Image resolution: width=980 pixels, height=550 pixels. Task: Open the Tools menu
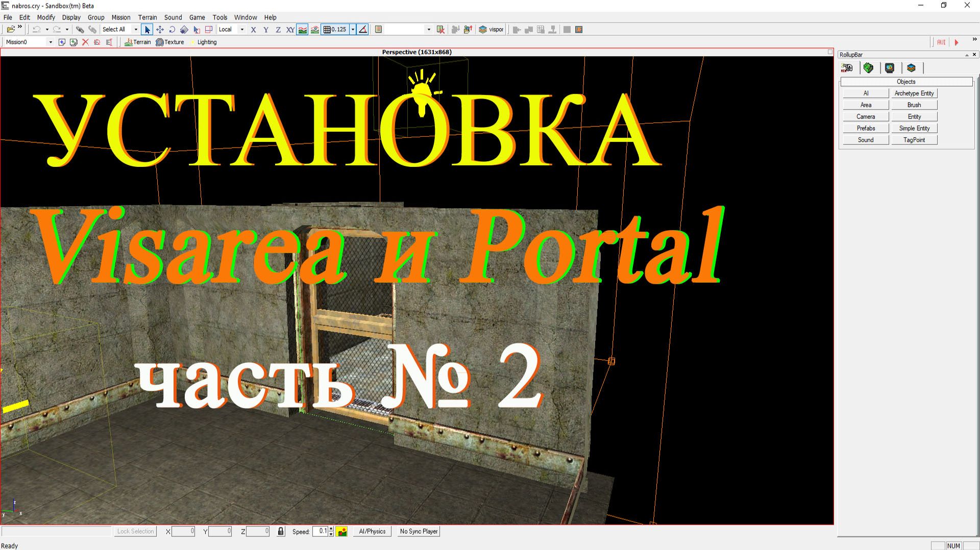click(x=220, y=17)
